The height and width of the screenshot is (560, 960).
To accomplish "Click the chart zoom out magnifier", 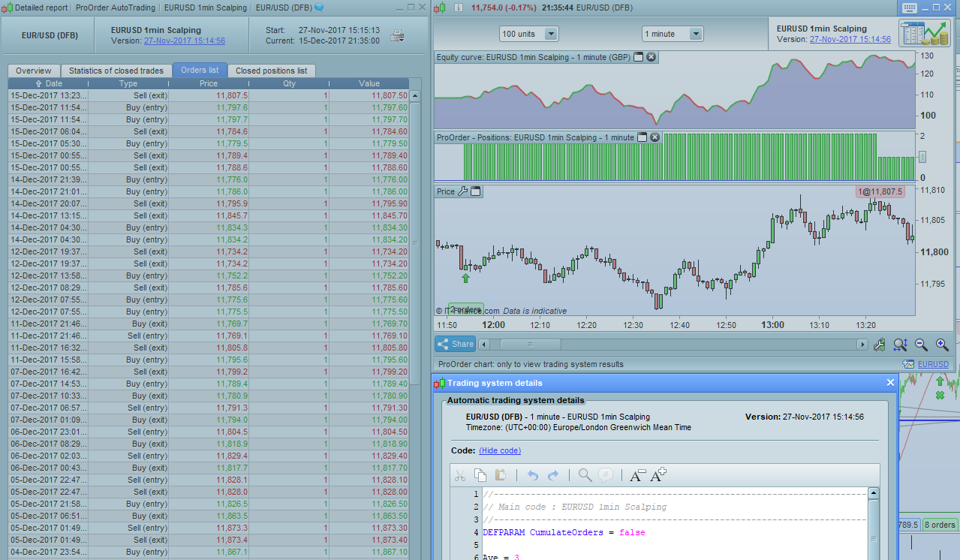I will (921, 345).
